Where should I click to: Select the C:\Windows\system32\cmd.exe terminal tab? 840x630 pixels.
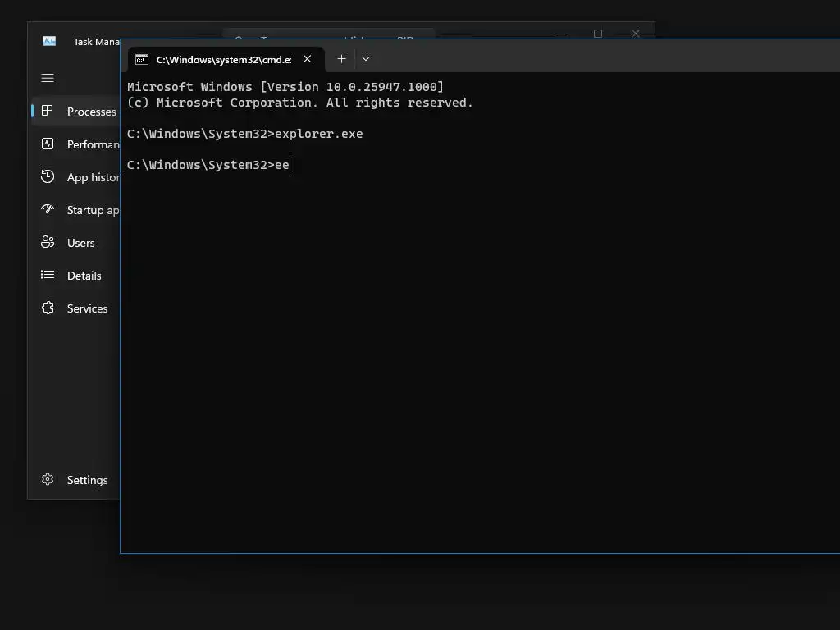pyautogui.click(x=226, y=59)
